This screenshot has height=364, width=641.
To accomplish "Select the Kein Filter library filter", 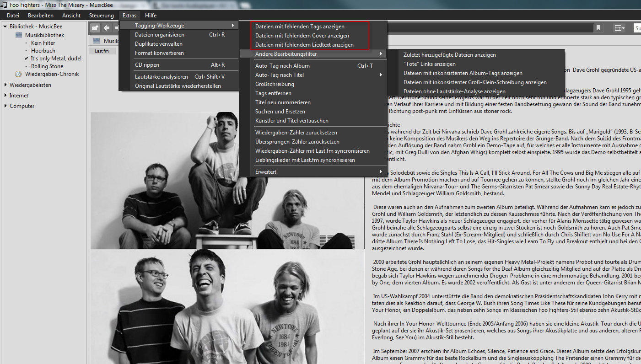I will (43, 43).
